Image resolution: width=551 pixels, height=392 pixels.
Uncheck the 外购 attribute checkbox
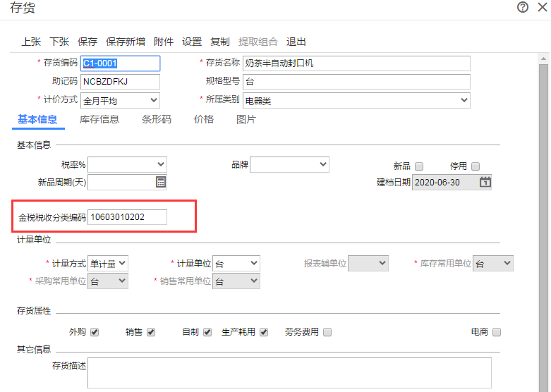(95, 332)
